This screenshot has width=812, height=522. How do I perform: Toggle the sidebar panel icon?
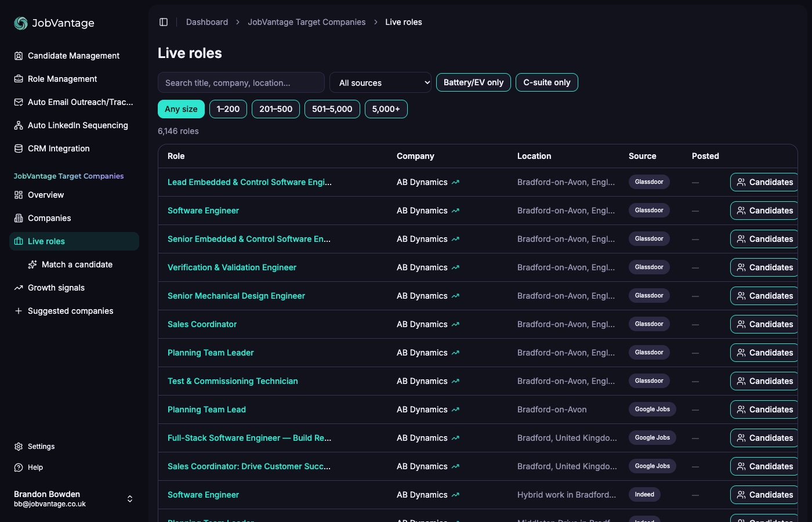tap(164, 22)
